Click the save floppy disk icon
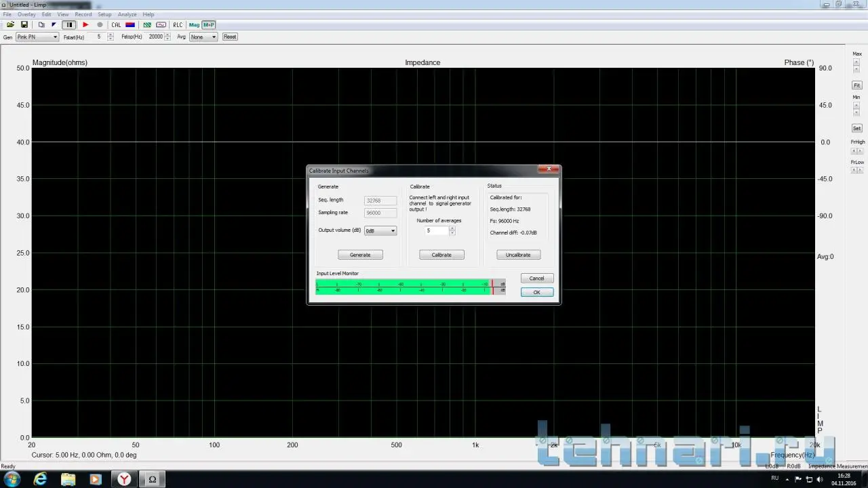Image resolution: width=868 pixels, height=488 pixels. tap(24, 25)
